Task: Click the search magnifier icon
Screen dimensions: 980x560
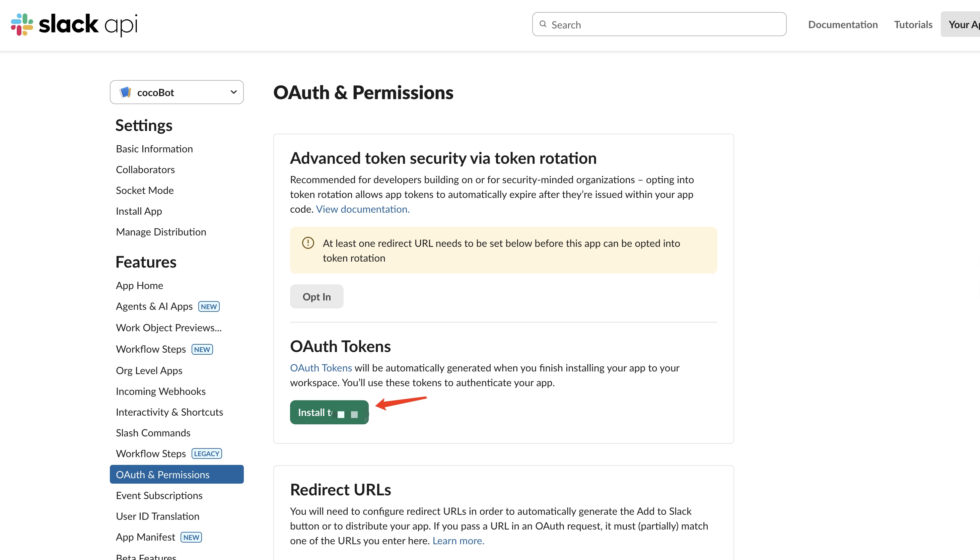Action: [x=543, y=24]
